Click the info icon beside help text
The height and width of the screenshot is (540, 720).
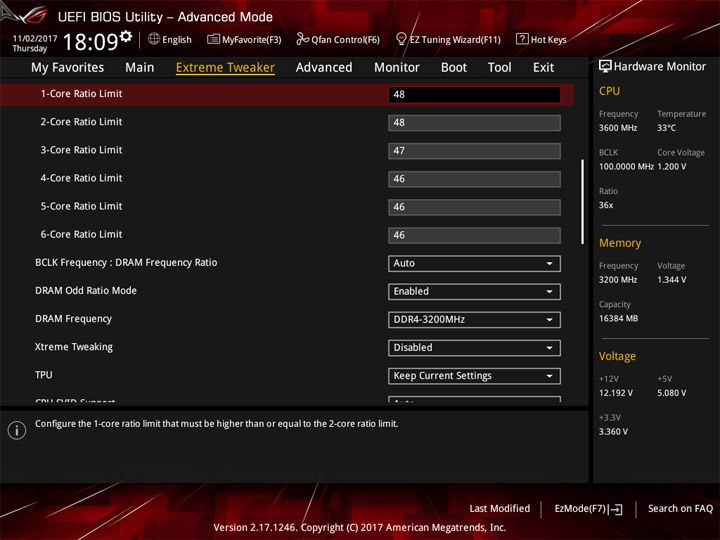click(x=17, y=430)
